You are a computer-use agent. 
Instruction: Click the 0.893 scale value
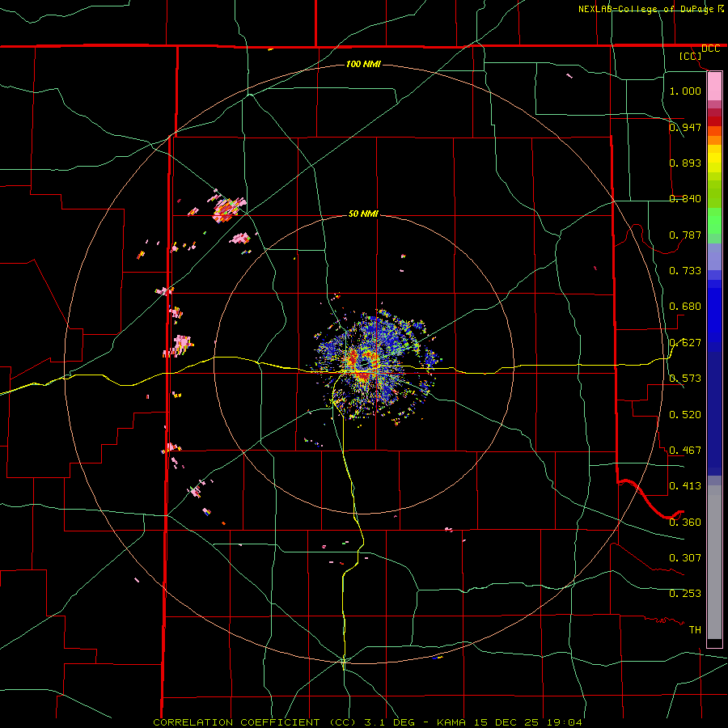pyautogui.click(x=685, y=163)
